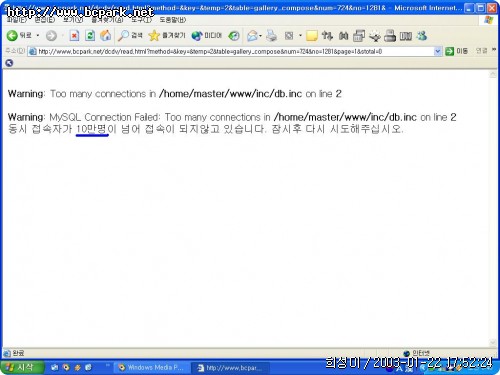Click scrollbar up arrow of page
This screenshot has width=500, height=375.
pyautogui.click(x=493, y=74)
